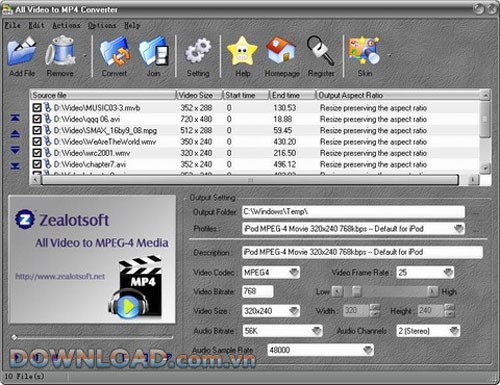500x385 pixels.
Task: Click the file list horizontal scrollbar
Action: 250,180
